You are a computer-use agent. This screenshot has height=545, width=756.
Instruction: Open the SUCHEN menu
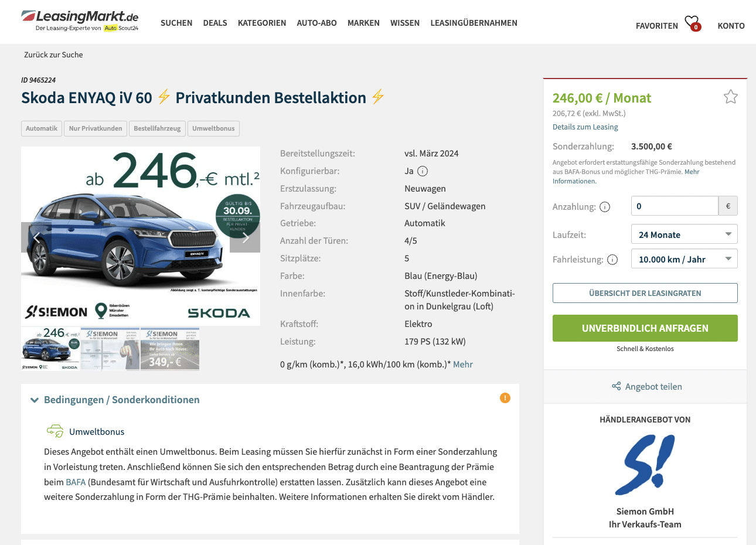point(176,23)
